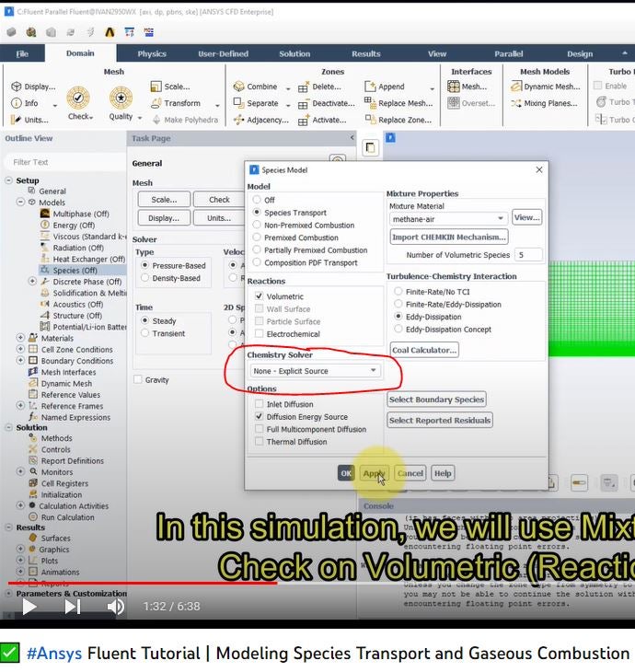Viewport: 635px width, 672px height.
Task: Select Transient time option
Action: click(144, 333)
